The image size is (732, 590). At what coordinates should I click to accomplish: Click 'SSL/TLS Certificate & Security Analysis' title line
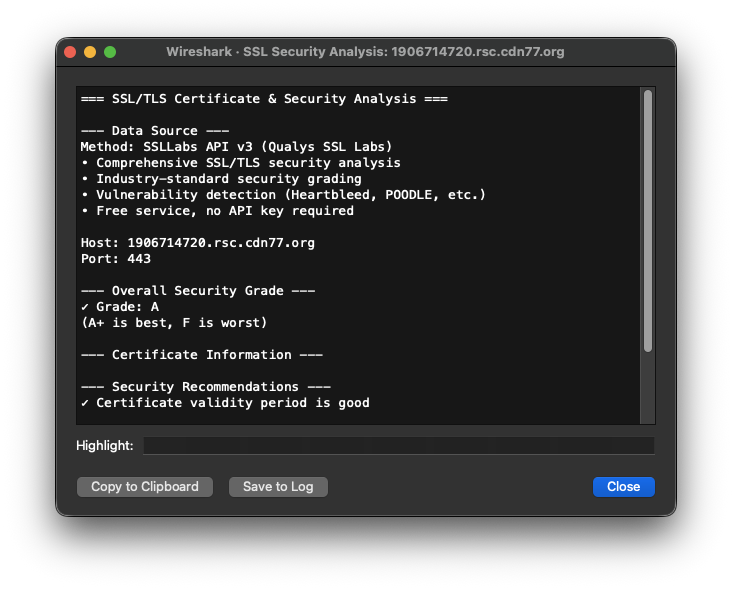264,99
